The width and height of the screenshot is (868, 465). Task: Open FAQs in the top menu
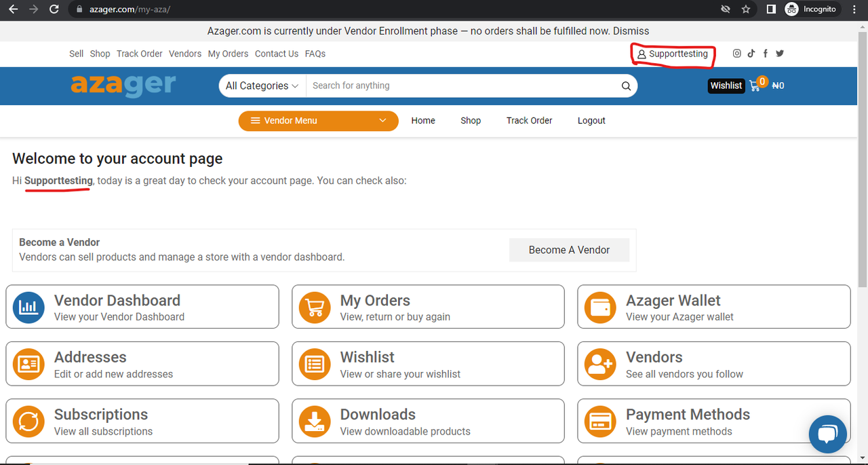(315, 54)
